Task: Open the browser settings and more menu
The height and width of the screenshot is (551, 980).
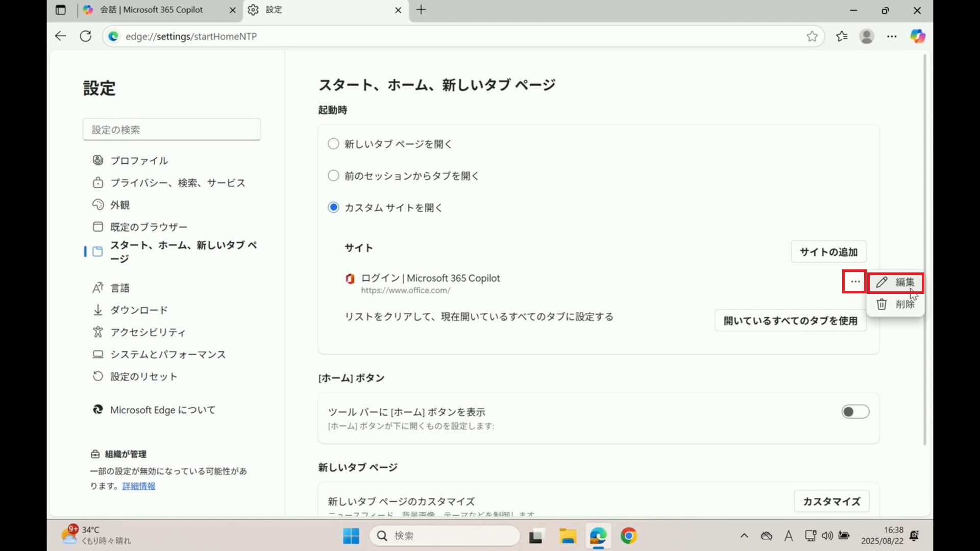Action: pos(891,36)
